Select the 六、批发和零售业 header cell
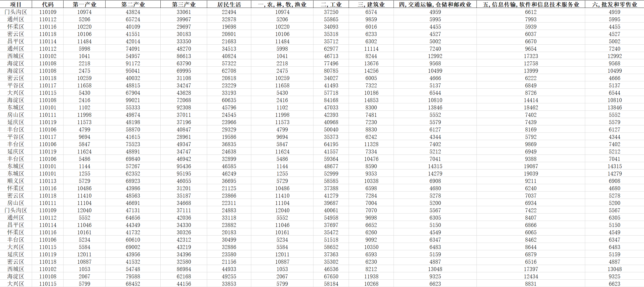644x287 pixels. click(614, 4)
